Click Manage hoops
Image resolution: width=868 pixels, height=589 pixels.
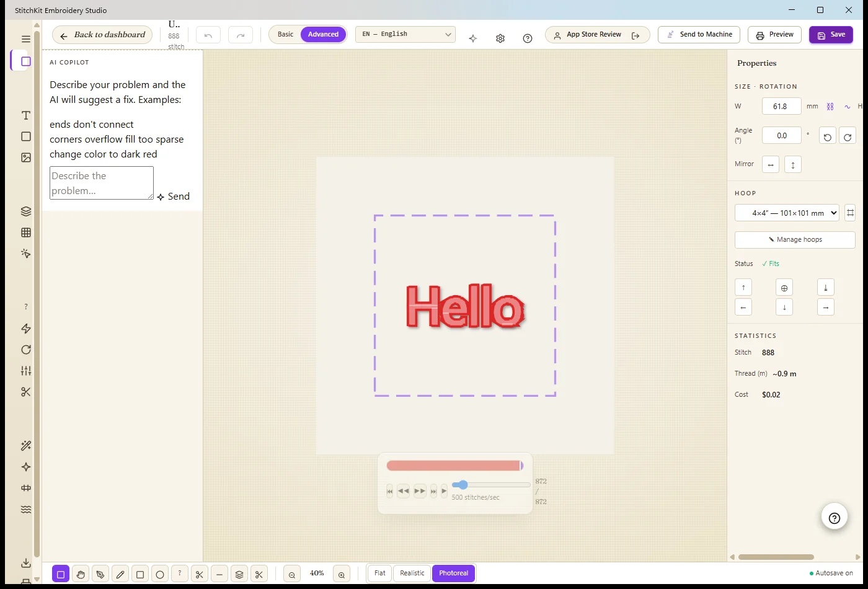coord(795,240)
